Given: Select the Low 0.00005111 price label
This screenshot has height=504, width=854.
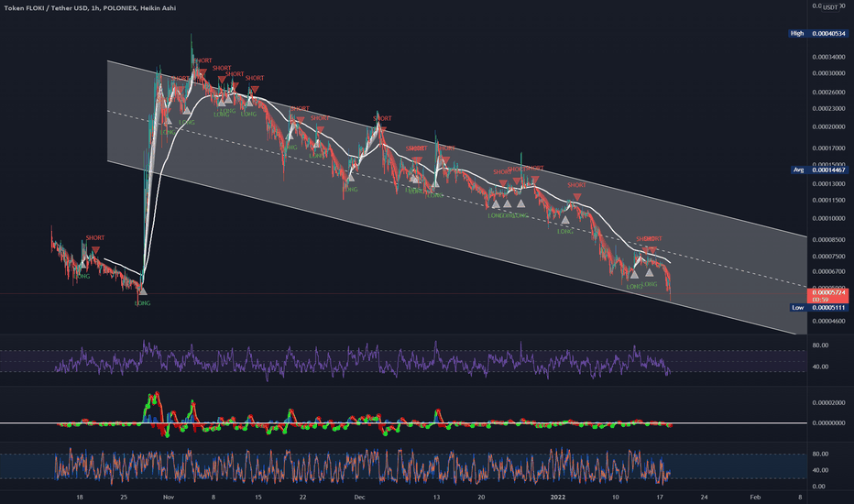Looking at the screenshot, I should 819,308.
